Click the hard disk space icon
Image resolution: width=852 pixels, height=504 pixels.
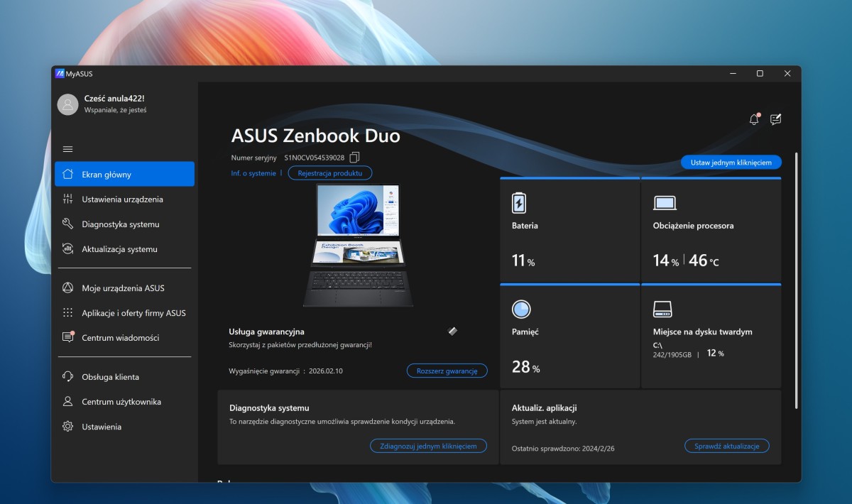662,309
